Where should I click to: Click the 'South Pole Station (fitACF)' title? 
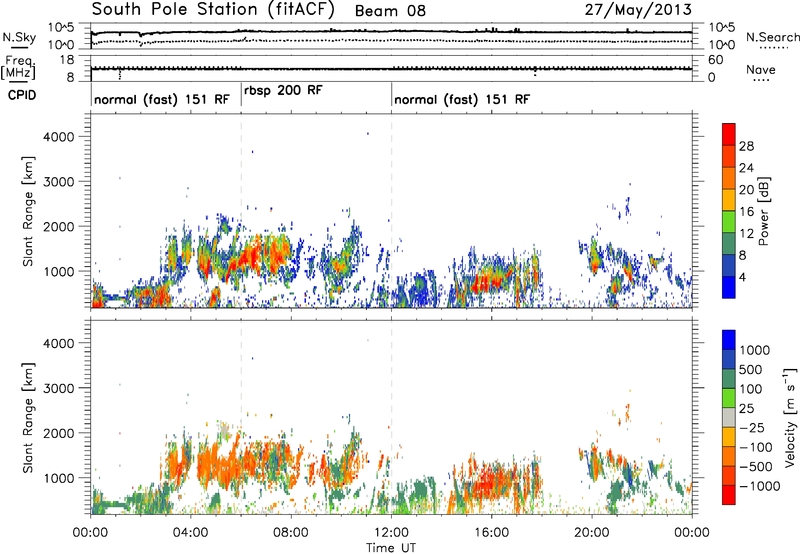click(213, 10)
